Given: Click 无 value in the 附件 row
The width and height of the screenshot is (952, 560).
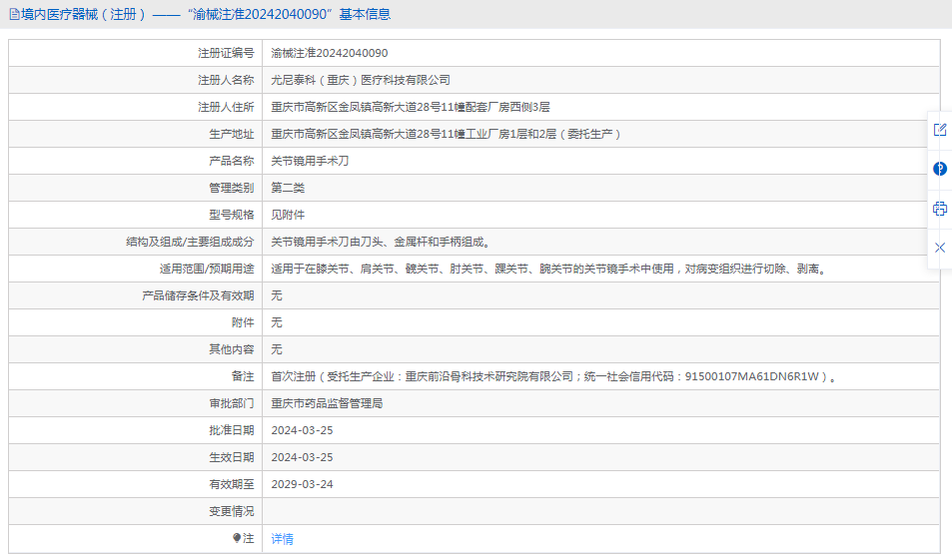Looking at the screenshot, I should [277, 322].
